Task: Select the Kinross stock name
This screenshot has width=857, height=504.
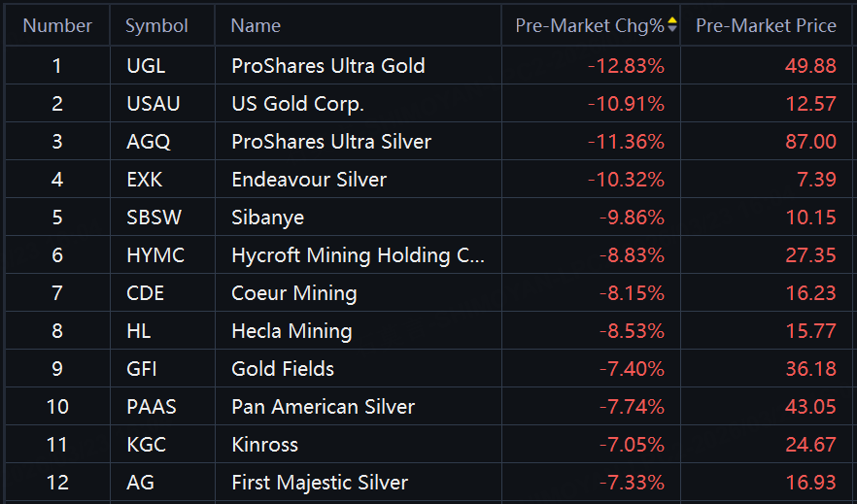Action: 264,445
